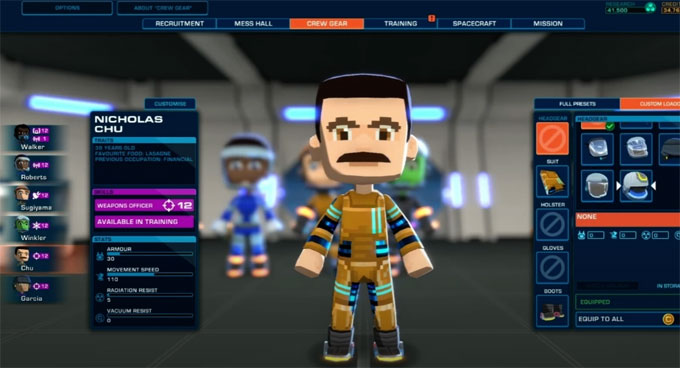The image size is (680, 368).
Task: Switch to the Recruitment tab
Action: click(180, 23)
